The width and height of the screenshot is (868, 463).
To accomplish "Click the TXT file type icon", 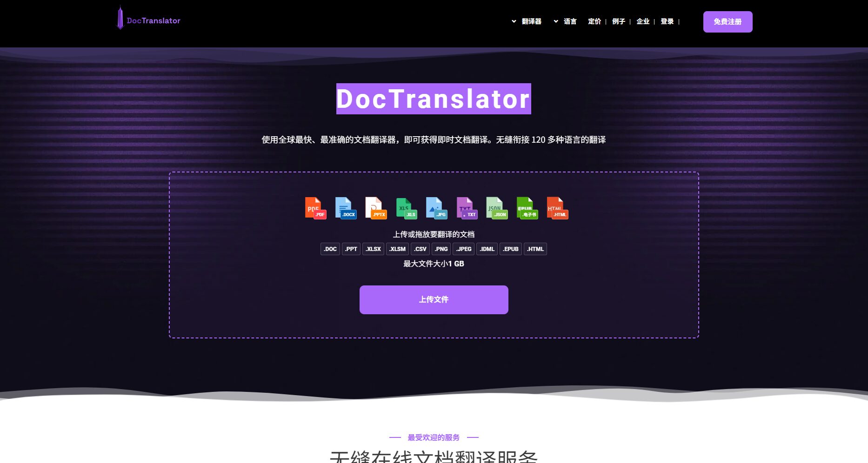I will point(467,208).
